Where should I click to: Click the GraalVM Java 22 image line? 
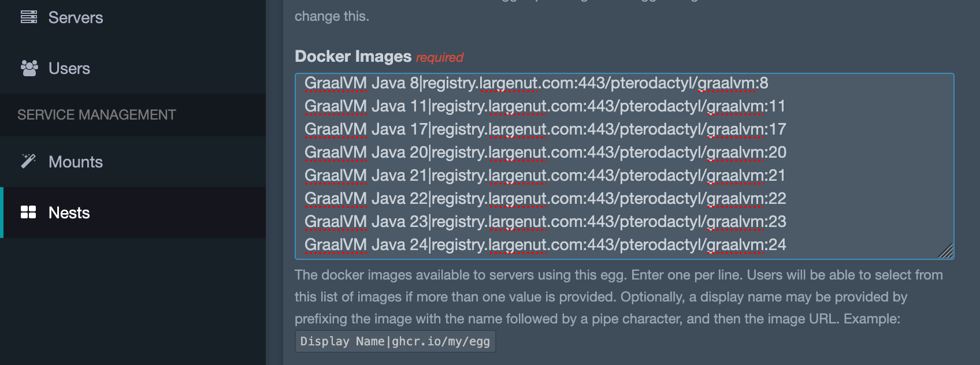pos(545,199)
